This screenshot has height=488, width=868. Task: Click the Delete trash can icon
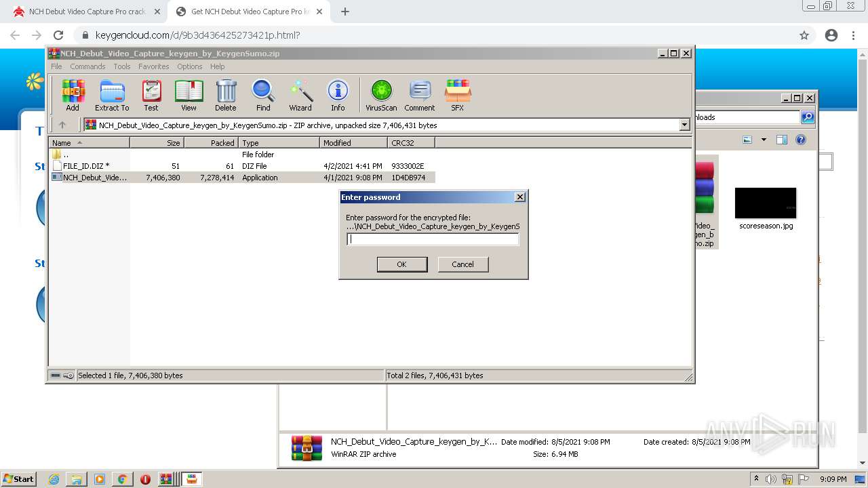click(x=226, y=95)
